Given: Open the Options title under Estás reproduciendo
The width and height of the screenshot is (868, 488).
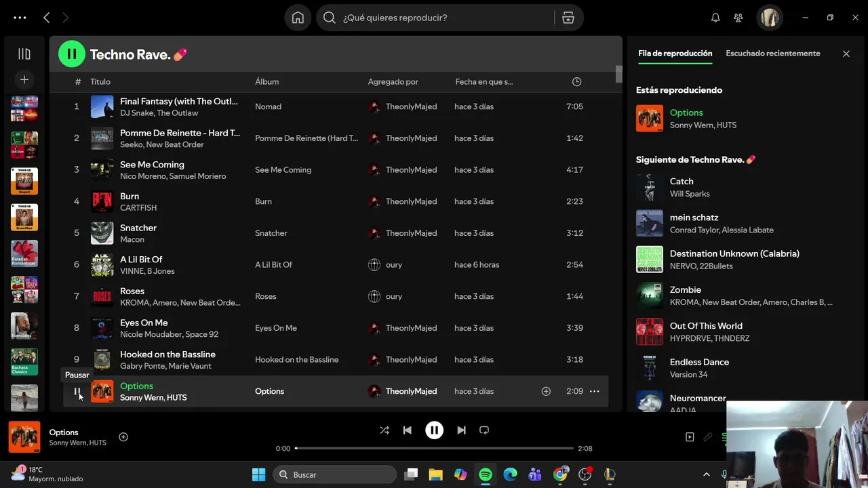Looking at the screenshot, I should pos(686,113).
